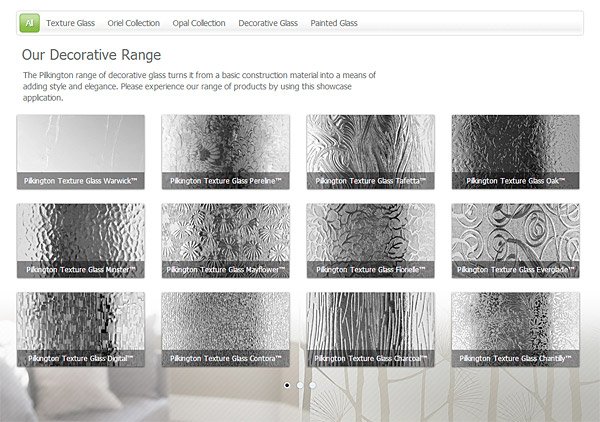
Task: Open the Texture Glass Warwick thumbnail
Action: coord(81,152)
